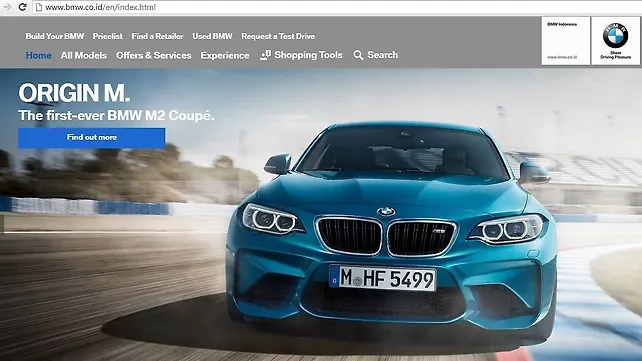
Task: Open the Experience menu
Action: click(225, 55)
